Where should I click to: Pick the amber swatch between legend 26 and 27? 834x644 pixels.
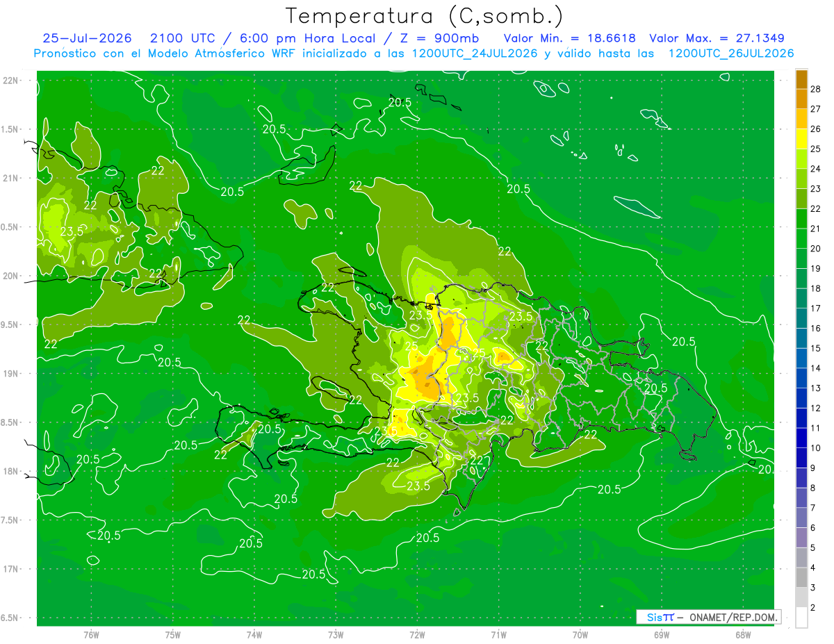pyautogui.click(x=801, y=119)
